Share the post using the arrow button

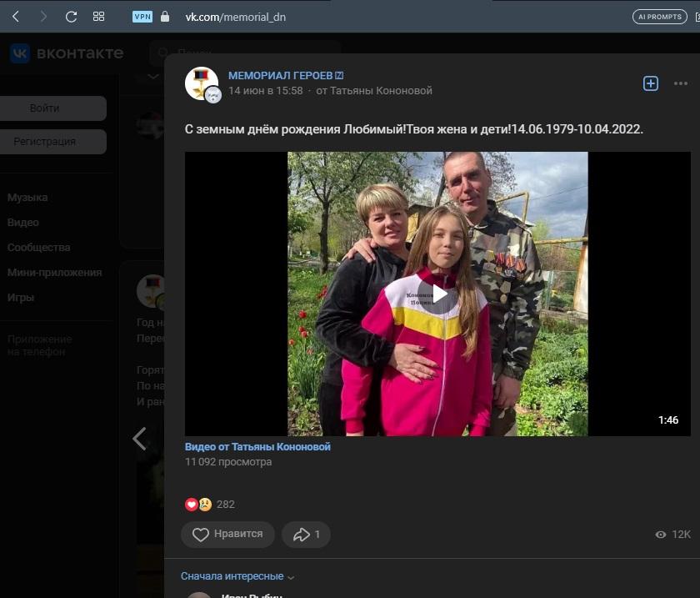(x=307, y=535)
